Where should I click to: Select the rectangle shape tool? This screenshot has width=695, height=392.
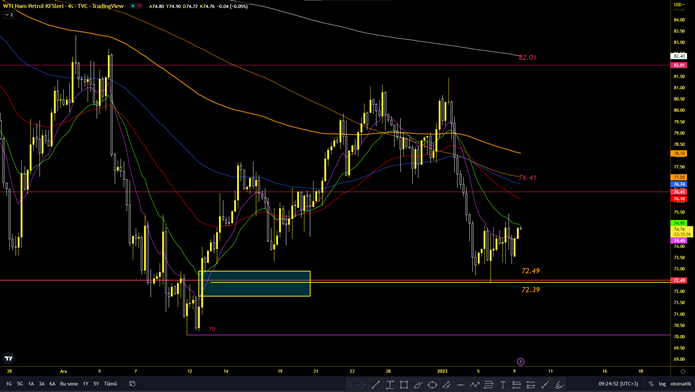click(x=404, y=384)
